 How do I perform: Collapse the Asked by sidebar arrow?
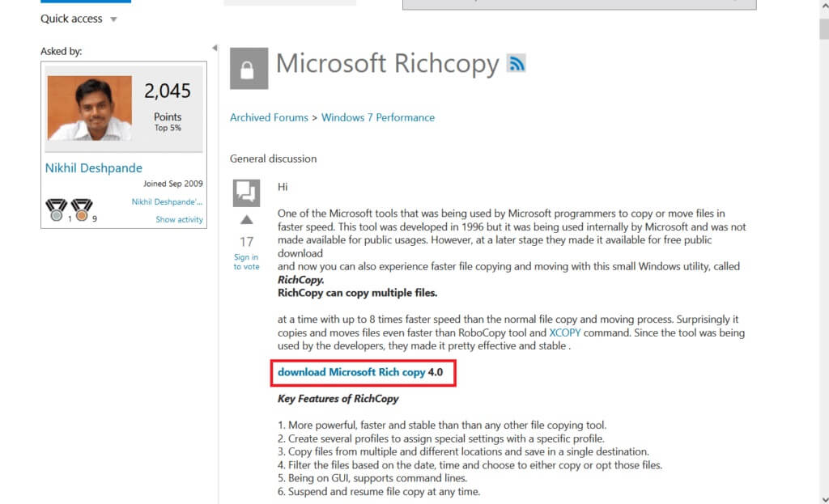pyautogui.click(x=215, y=48)
